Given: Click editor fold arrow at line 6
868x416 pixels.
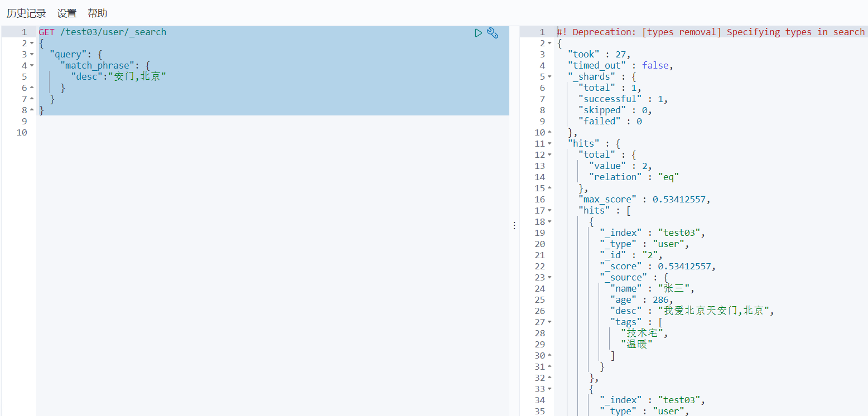Looking at the screenshot, I should (x=32, y=88).
